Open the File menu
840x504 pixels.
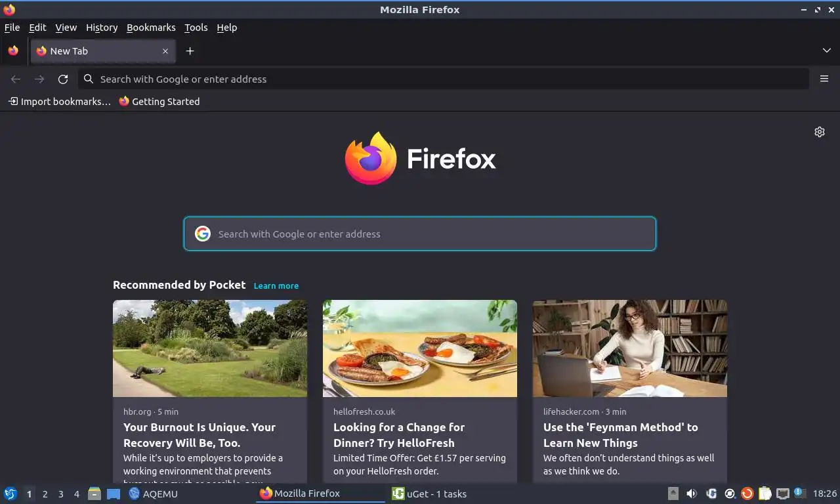12,28
